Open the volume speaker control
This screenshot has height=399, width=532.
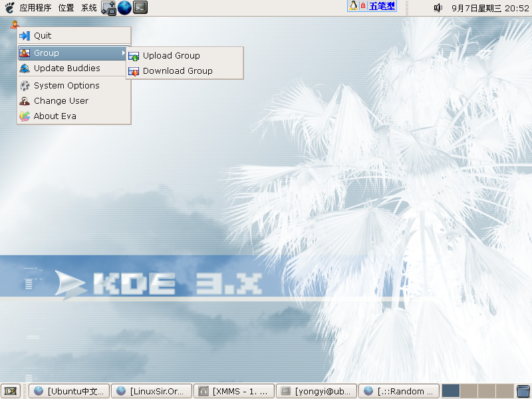pyautogui.click(x=438, y=7)
